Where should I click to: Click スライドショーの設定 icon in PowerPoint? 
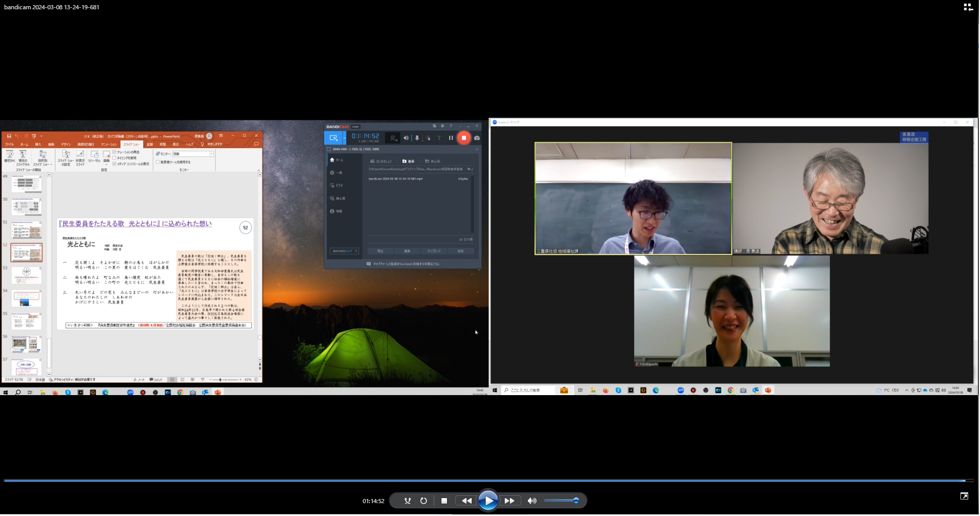66,158
